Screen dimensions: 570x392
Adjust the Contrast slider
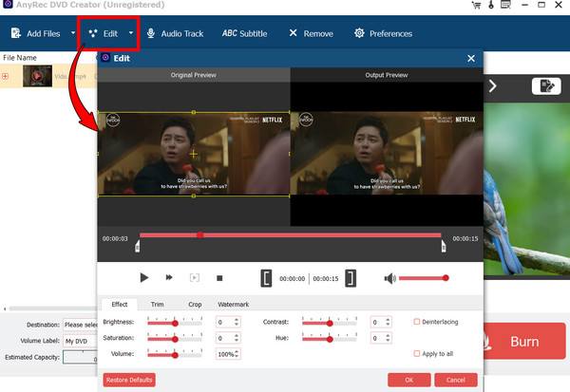click(330, 323)
